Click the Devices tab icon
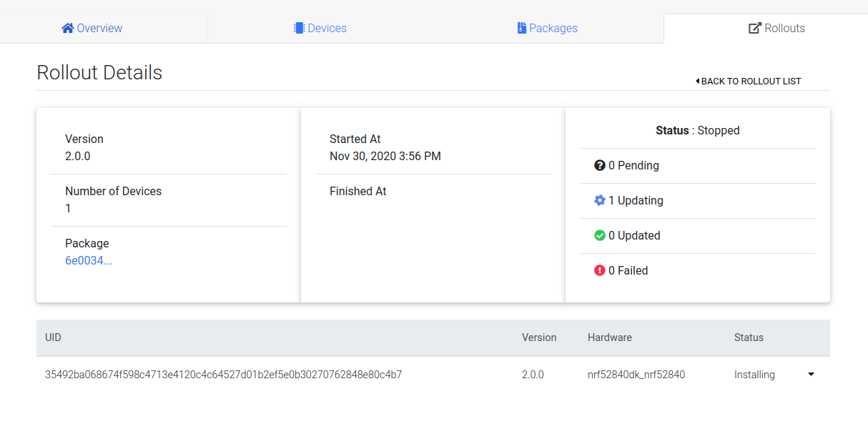The width and height of the screenshot is (868, 434). point(299,28)
